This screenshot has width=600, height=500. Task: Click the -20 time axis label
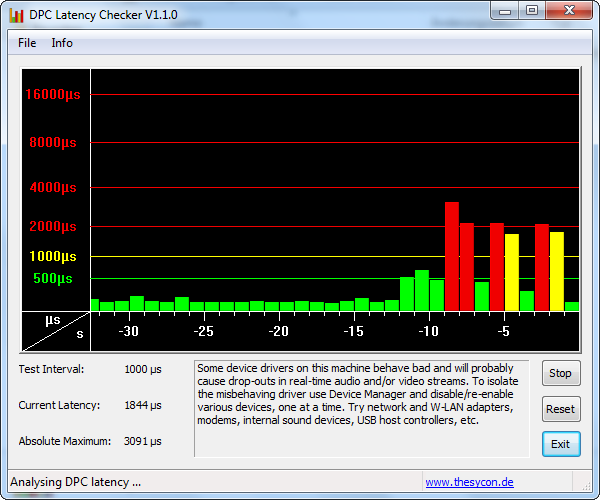(x=279, y=331)
